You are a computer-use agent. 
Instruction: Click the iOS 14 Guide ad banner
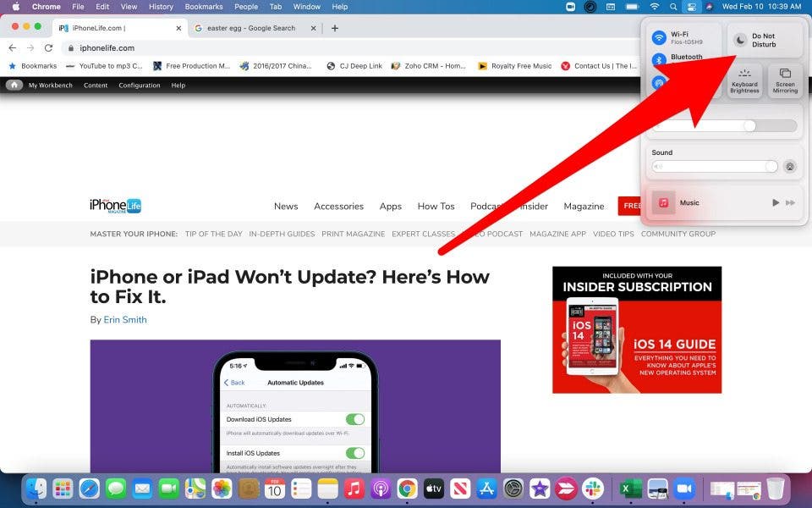[x=637, y=330]
